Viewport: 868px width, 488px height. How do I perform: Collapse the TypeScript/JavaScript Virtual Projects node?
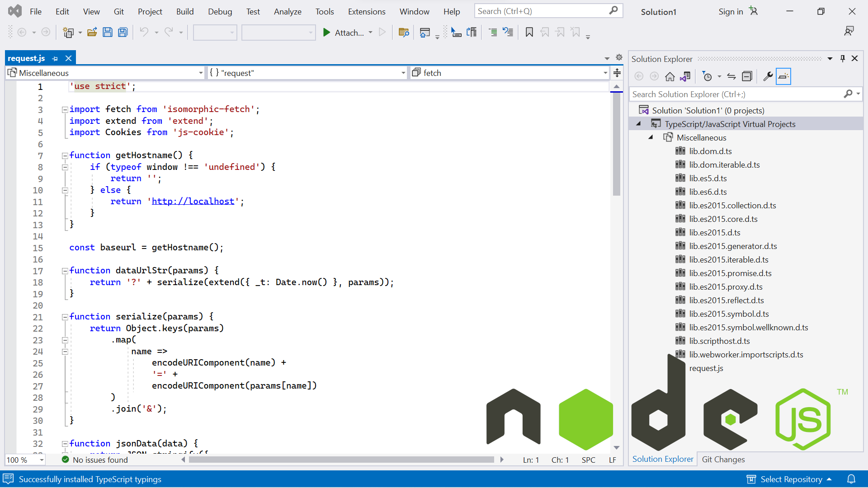pos(638,124)
